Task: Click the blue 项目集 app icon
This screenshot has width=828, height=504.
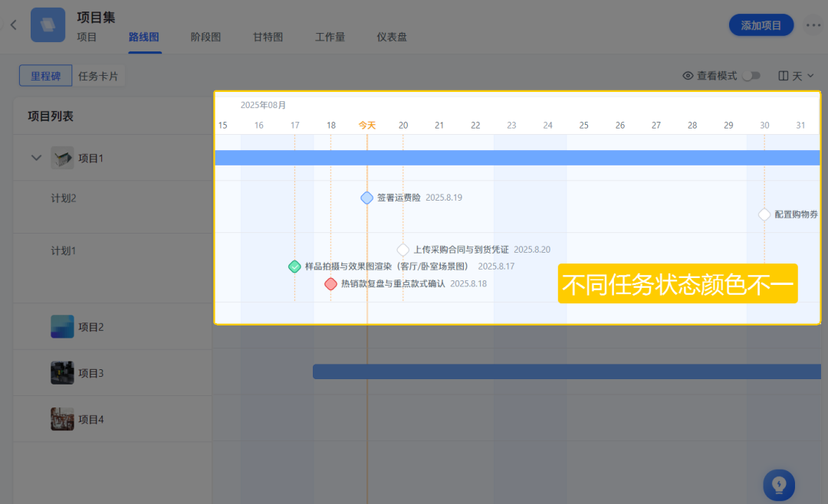Action: click(x=47, y=25)
